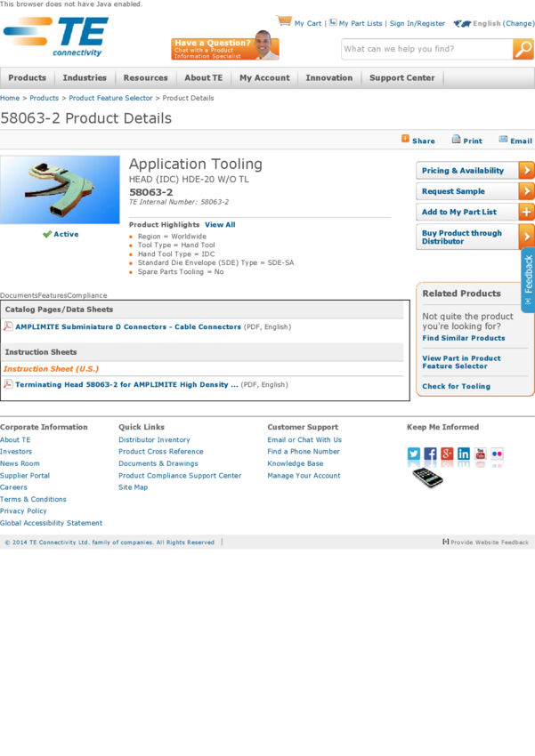Click the My Part Lists icon
The height and width of the screenshot is (756, 535).
[x=333, y=22]
